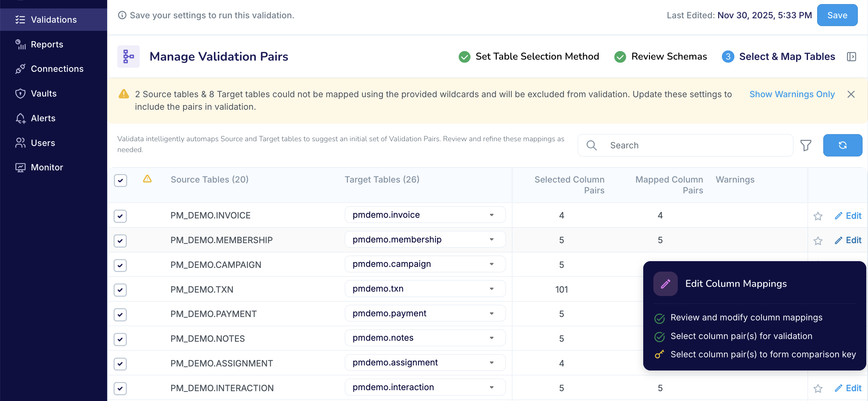Open the Users section

pos(43,143)
